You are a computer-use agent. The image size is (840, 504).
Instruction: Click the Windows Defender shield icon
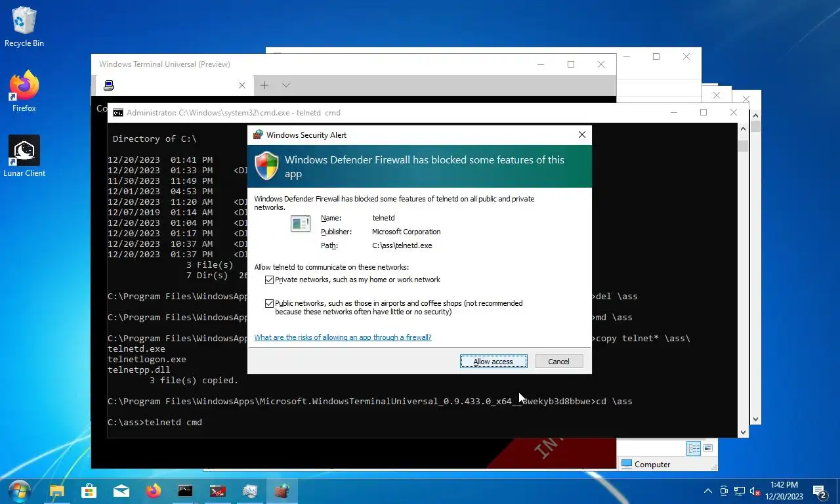266,165
